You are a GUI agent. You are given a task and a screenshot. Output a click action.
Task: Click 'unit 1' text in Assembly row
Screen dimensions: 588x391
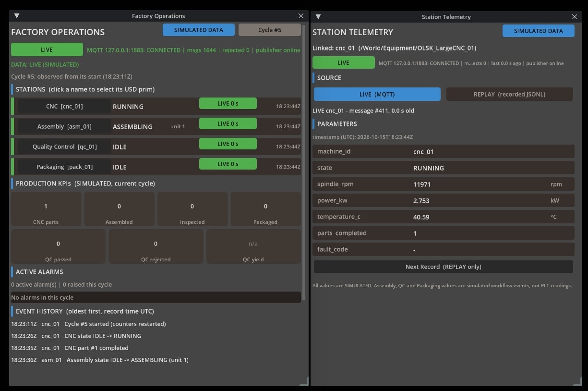(x=178, y=126)
